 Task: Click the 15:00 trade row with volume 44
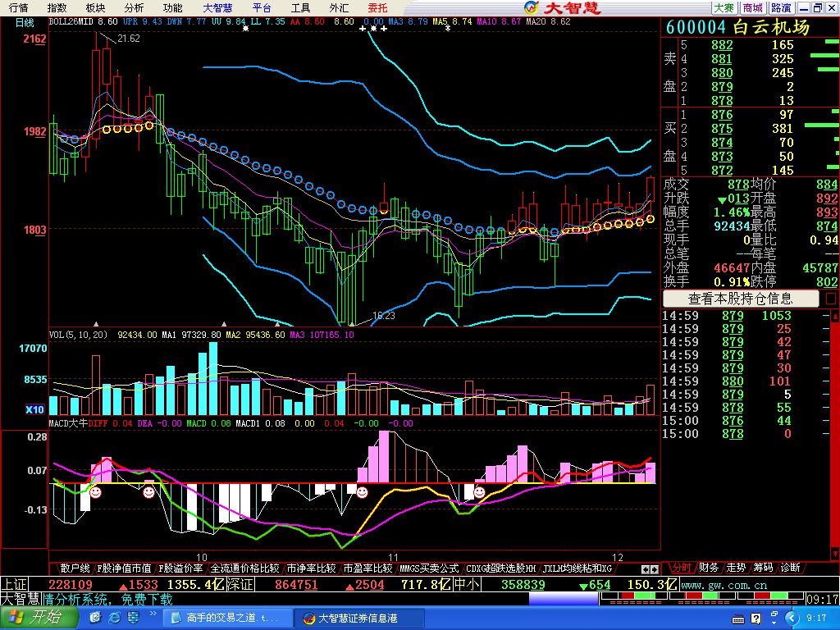[x=745, y=421]
